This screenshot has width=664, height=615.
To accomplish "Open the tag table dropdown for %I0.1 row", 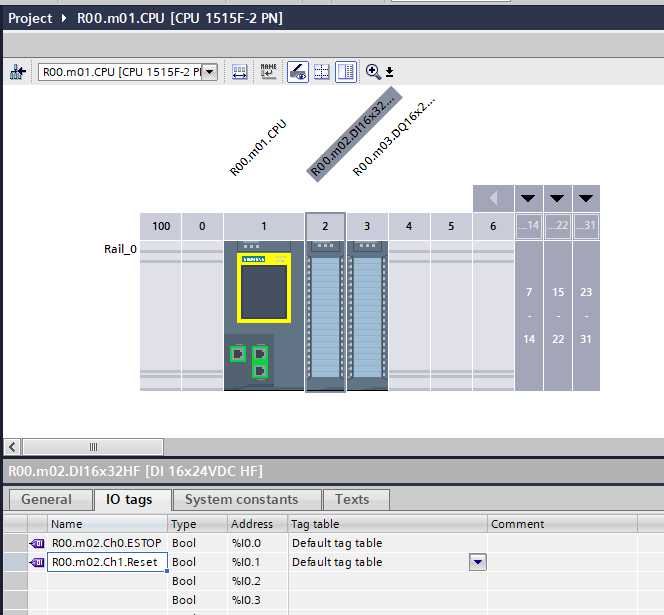I will coord(478,562).
